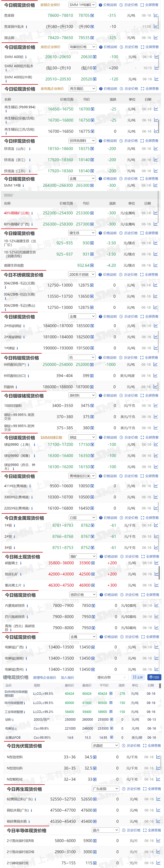The height and width of the screenshot is (868, 164).
Task: Open the trend chart for 1000目铟粉
Action: (x=155, y=405)
